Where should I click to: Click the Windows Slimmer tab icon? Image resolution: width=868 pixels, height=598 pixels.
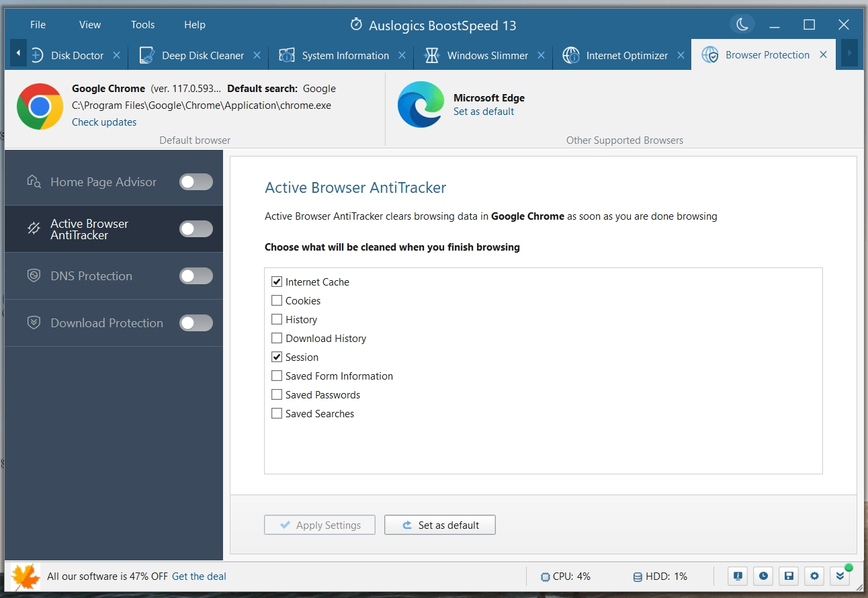[432, 55]
